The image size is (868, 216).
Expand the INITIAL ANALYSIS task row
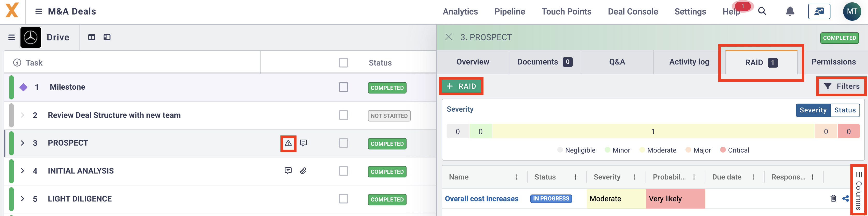click(22, 171)
